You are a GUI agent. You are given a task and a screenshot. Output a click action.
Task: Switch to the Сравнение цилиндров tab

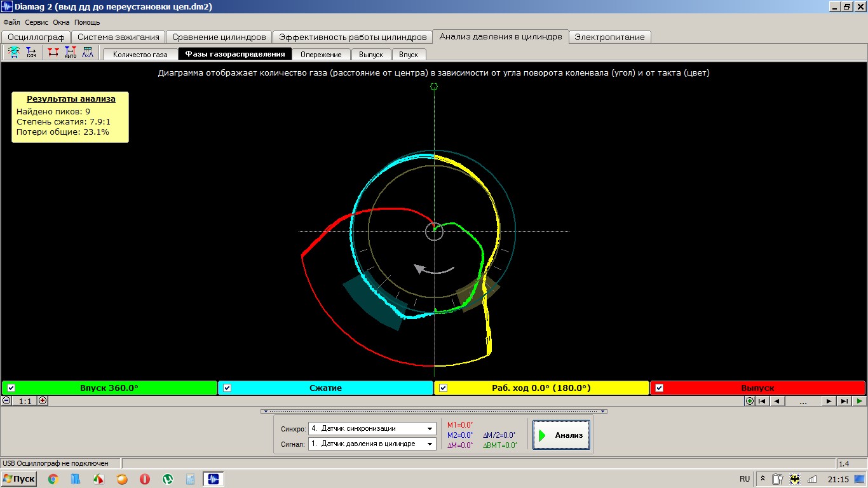coord(219,37)
